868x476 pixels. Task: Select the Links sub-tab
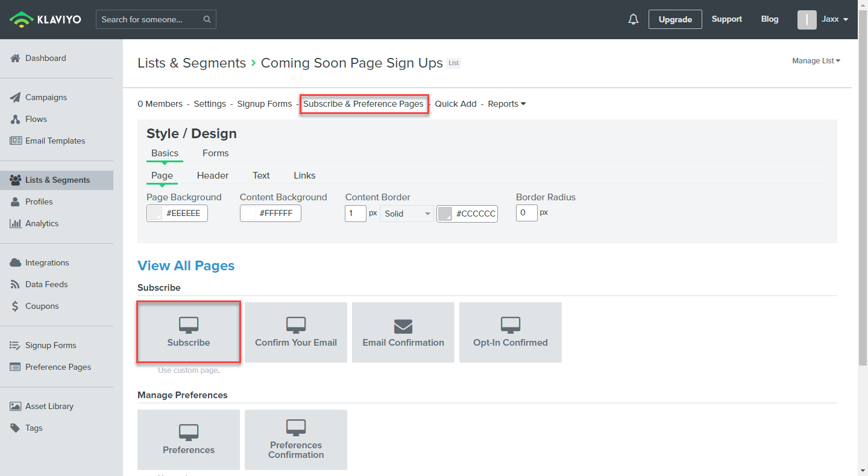point(304,176)
